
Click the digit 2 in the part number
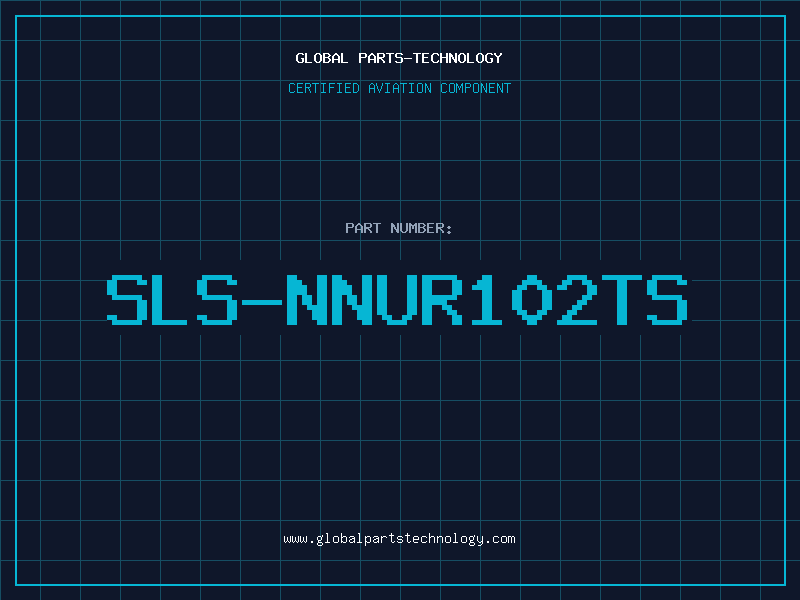tap(576, 299)
